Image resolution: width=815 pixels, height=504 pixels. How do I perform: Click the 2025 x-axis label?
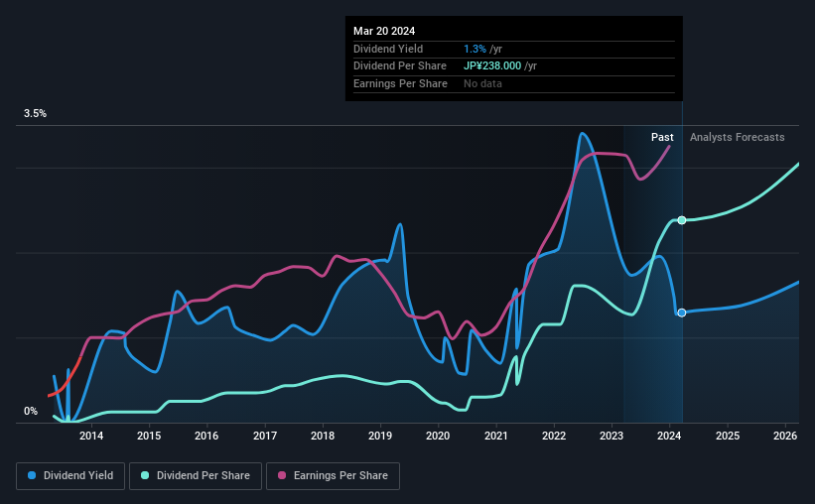728,436
